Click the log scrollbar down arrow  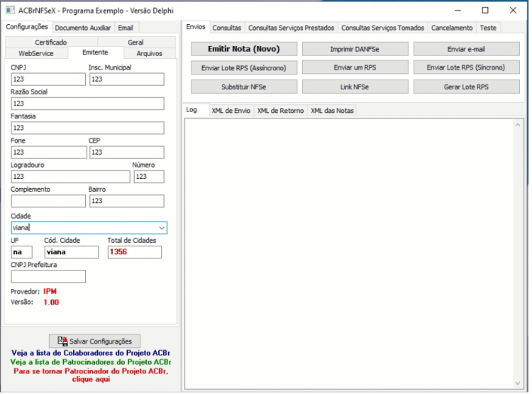[x=517, y=383]
